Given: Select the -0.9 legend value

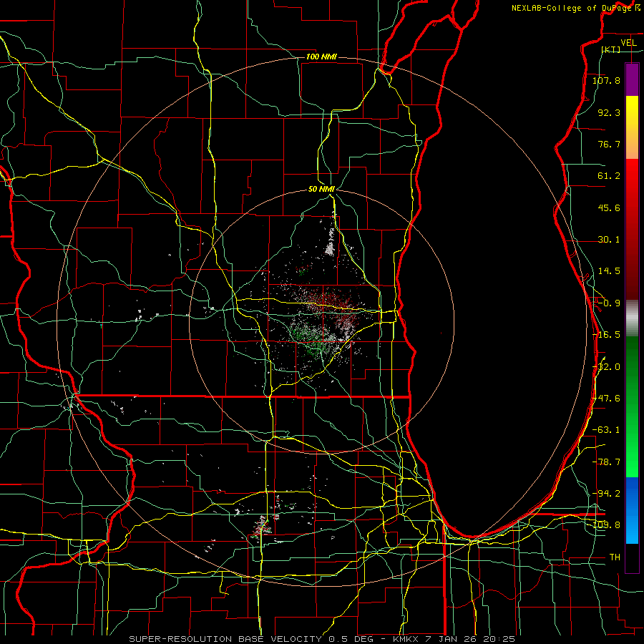Looking at the screenshot, I should click(x=609, y=303).
